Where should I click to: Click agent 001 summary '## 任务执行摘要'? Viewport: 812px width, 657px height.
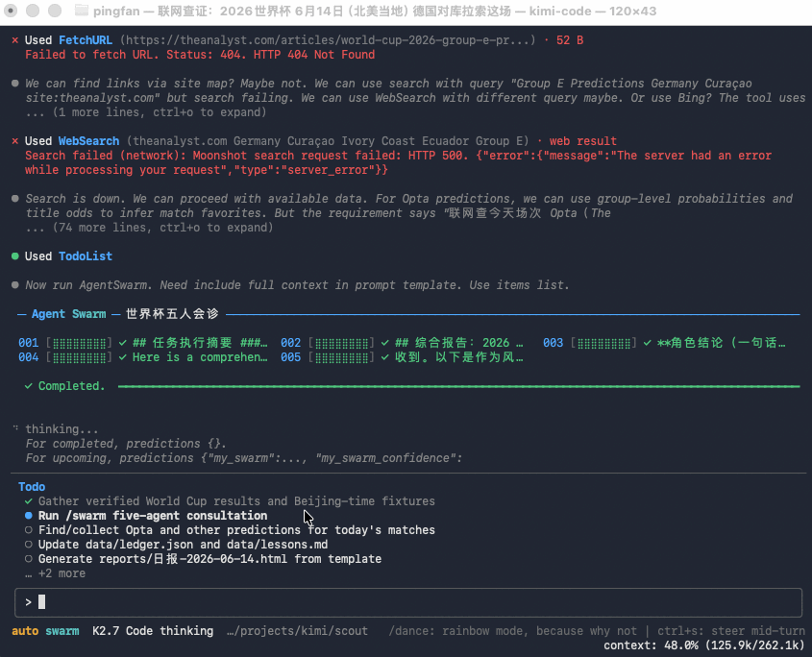click(x=200, y=343)
